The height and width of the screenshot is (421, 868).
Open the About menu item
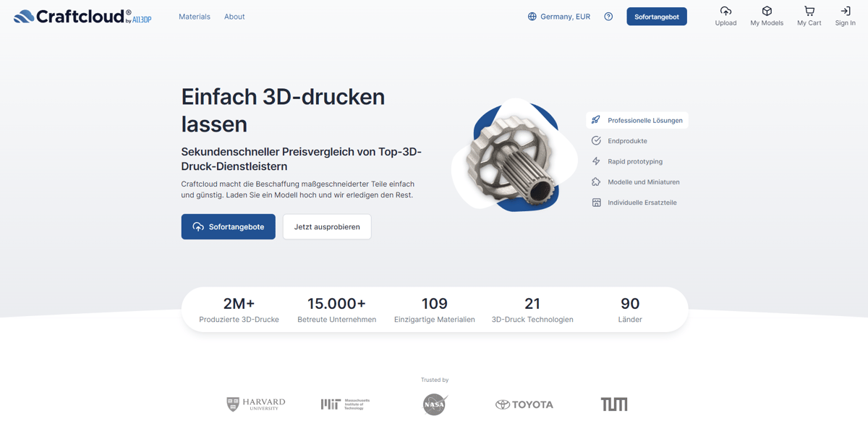click(x=234, y=17)
